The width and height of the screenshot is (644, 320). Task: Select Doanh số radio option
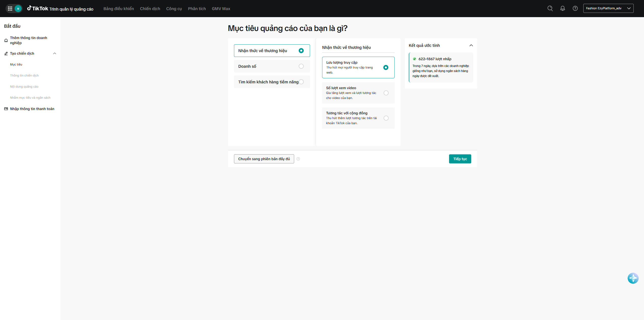coord(301,66)
